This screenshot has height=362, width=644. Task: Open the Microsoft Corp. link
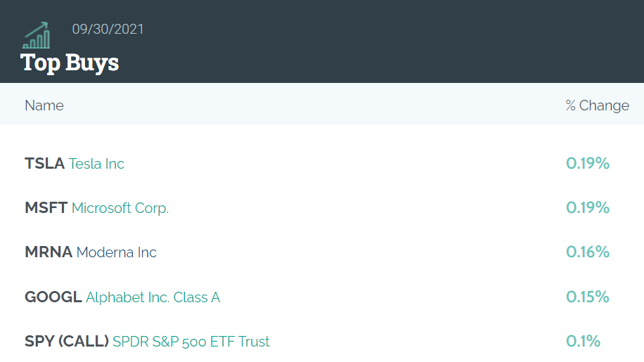120,208
